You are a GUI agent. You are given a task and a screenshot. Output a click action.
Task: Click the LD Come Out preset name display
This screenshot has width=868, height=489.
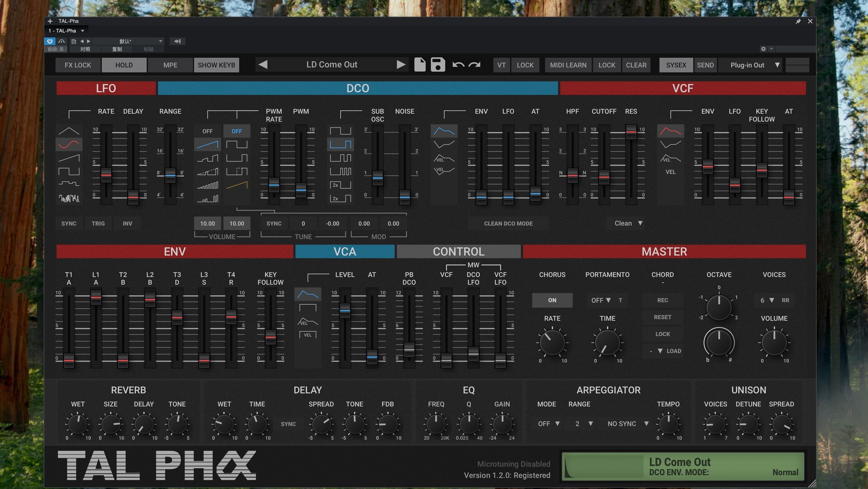click(332, 65)
